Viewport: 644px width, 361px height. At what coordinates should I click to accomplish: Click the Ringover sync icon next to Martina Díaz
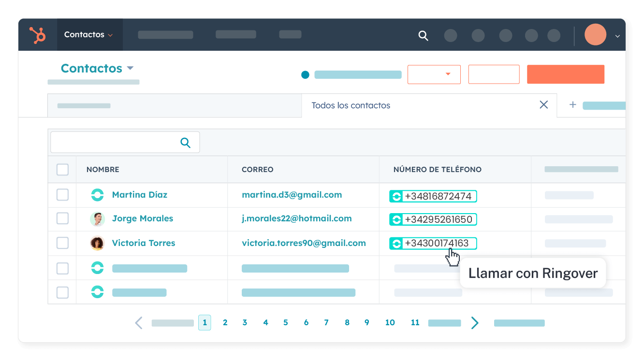click(97, 194)
